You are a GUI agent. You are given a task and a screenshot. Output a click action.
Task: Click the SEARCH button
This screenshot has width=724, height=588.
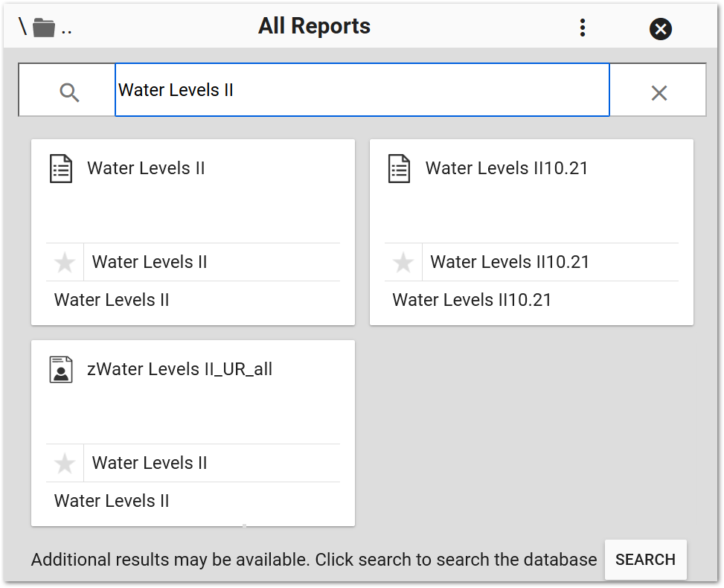645,560
